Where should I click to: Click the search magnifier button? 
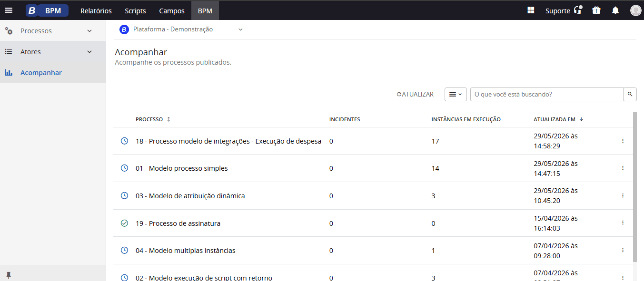pyautogui.click(x=630, y=94)
